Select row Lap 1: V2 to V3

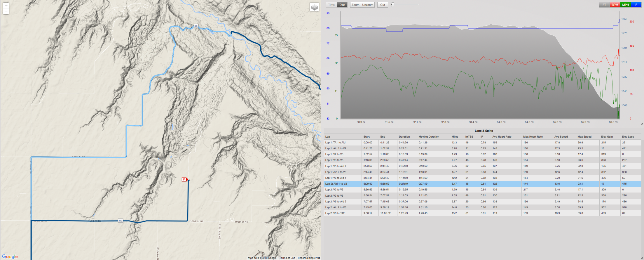482,154
